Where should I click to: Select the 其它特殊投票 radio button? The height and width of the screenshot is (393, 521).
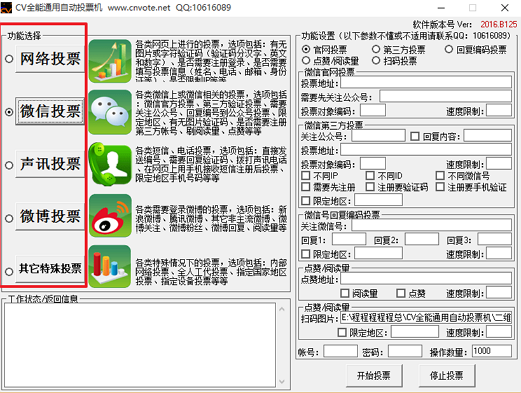click(x=9, y=271)
